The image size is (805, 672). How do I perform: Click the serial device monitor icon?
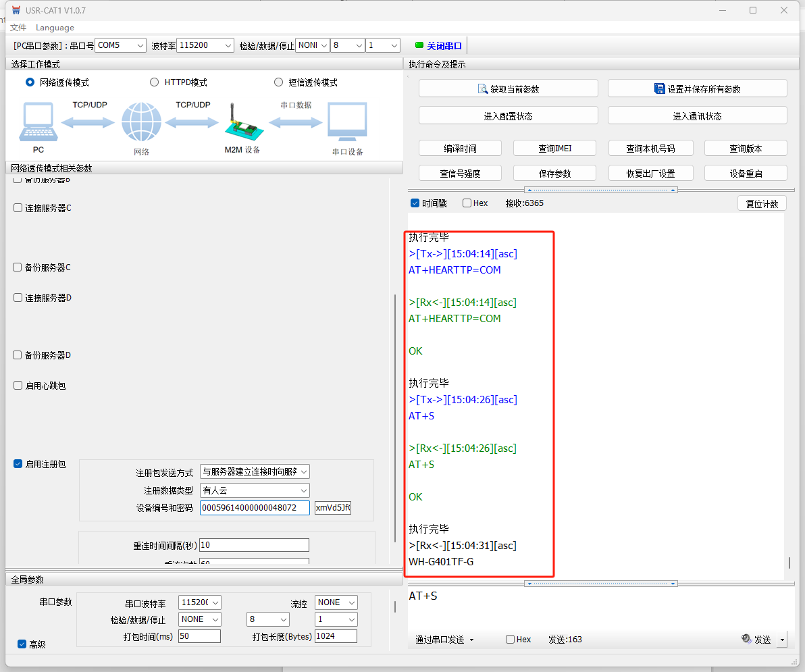[x=347, y=122]
